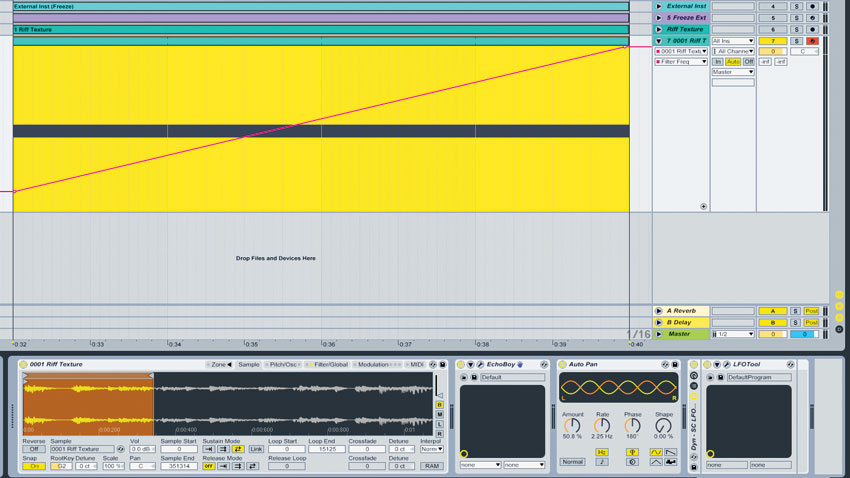Set monitoring to Auto on track 7
This screenshot has width=850, height=478.
[x=733, y=62]
